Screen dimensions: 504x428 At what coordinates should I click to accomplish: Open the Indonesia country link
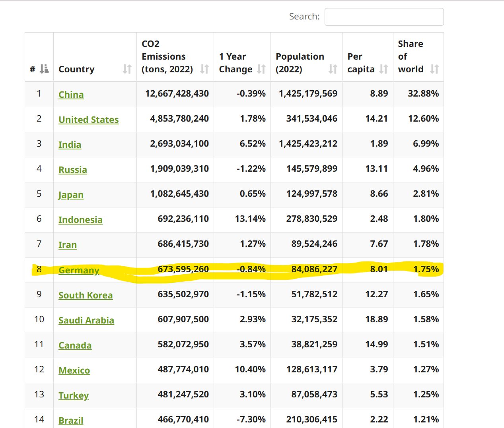click(80, 220)
